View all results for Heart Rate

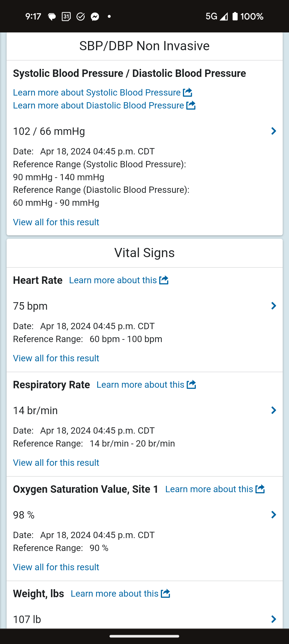click(56, 358)
